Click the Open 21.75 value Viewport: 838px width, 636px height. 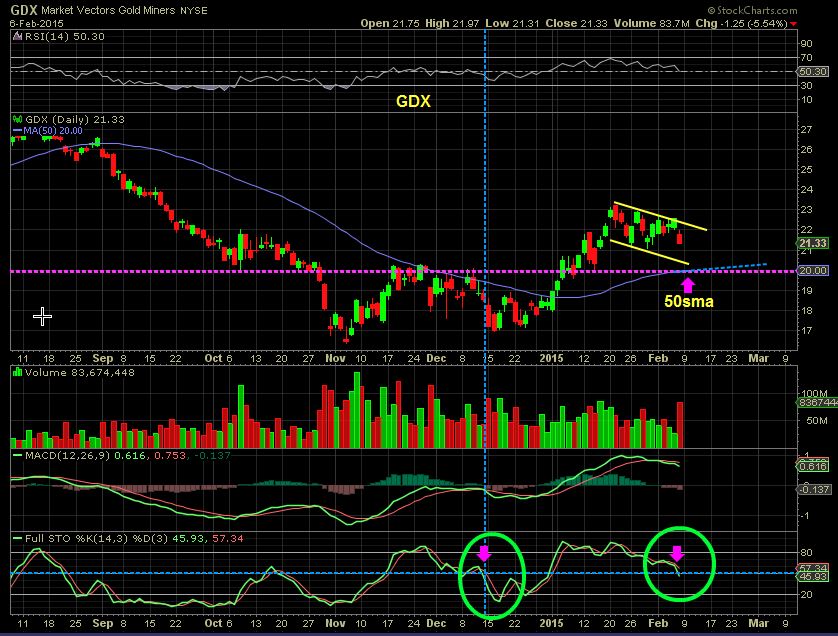pyautogui.click(x=390, y=24)
